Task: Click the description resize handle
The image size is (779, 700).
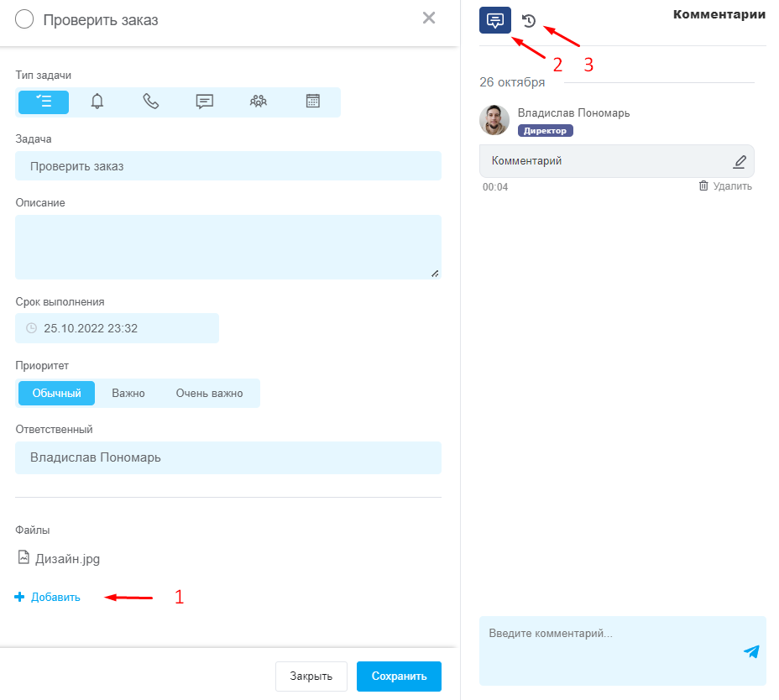Action: click(x=435, y=274)
